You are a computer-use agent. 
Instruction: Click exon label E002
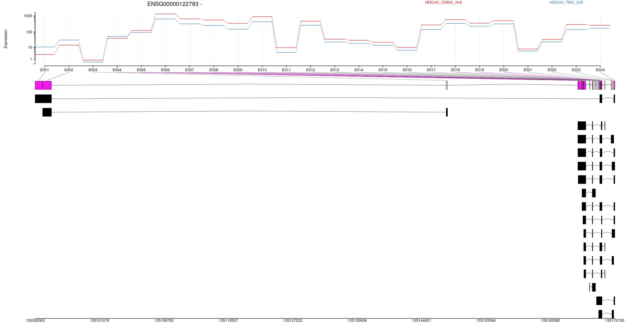pos(69,70)
